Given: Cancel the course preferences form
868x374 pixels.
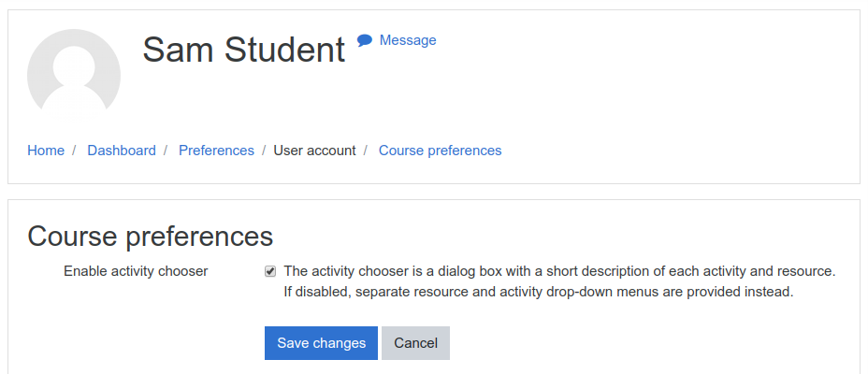Looking at the screenshot, I should point(415,343).
